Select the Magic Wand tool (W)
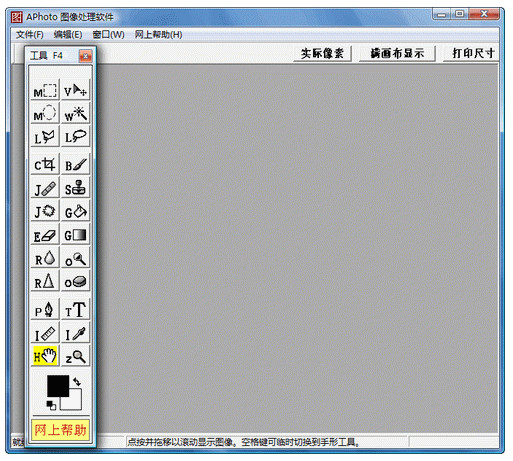 click(75, 113)
